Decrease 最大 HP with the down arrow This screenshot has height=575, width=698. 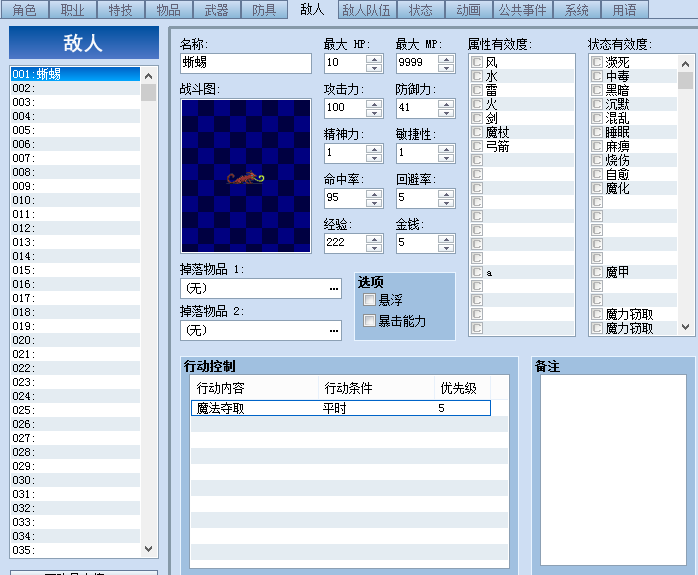coord(374,68)
